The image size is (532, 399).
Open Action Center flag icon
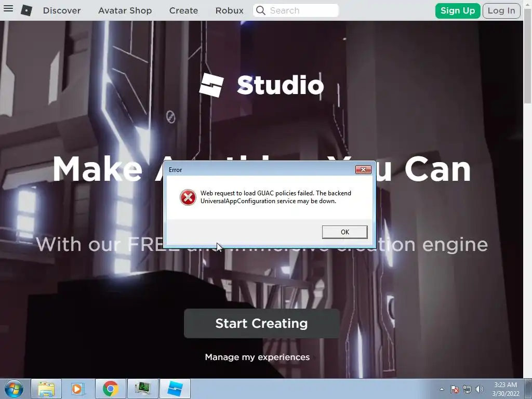455,389
